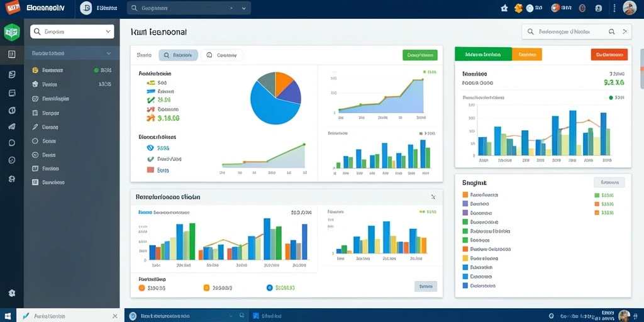
Task: Click the star icon in top bar
Action: [x=504, y=8]
